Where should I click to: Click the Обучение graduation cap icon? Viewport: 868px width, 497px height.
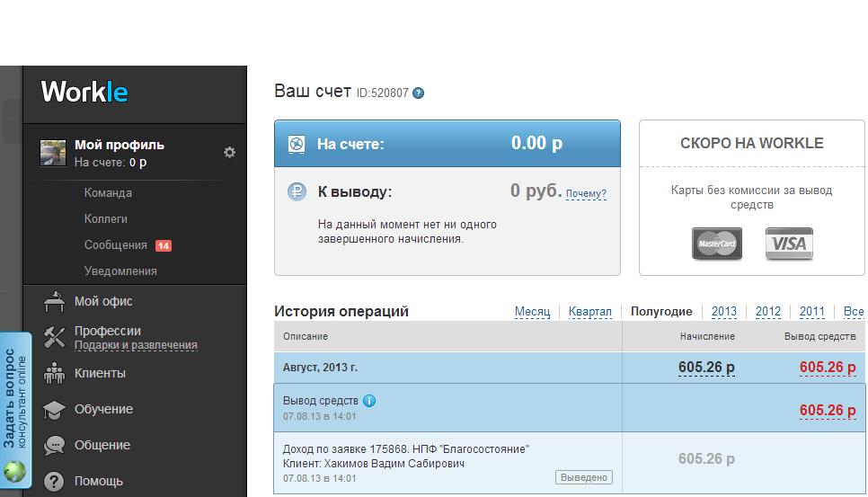tap(55, 409)
